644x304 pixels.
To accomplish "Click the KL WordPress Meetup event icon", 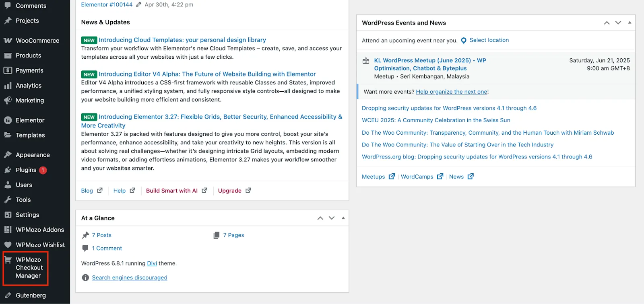I will click(x=366, y=61).
